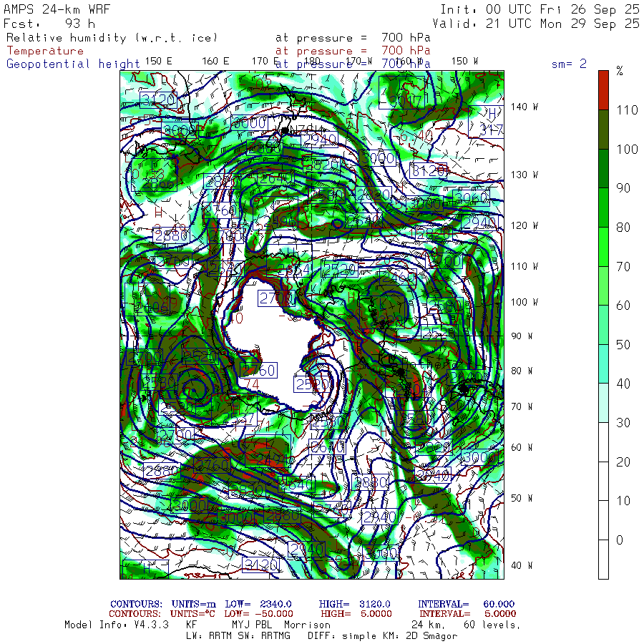Screen dimensions: 644x644
Task: Click the '70 W' longitude label
Action: coord(522,406)
